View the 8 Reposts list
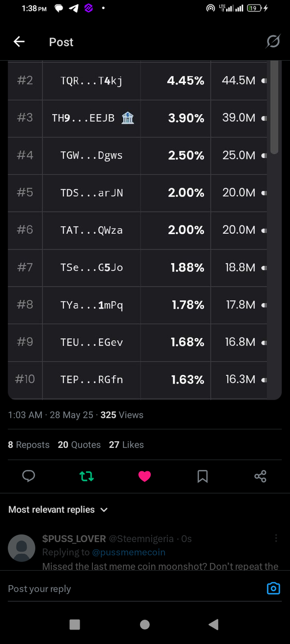290x644 pixels. point(29,445)
